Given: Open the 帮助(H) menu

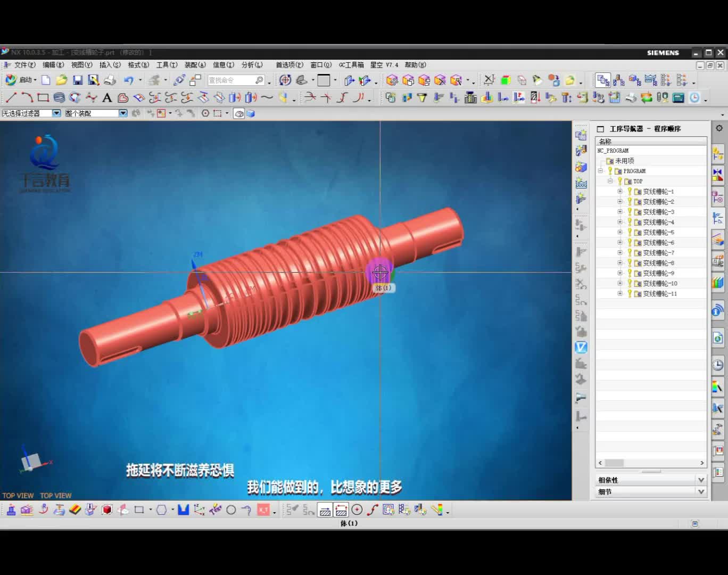Looking at the screenshot, I should 416,65.
